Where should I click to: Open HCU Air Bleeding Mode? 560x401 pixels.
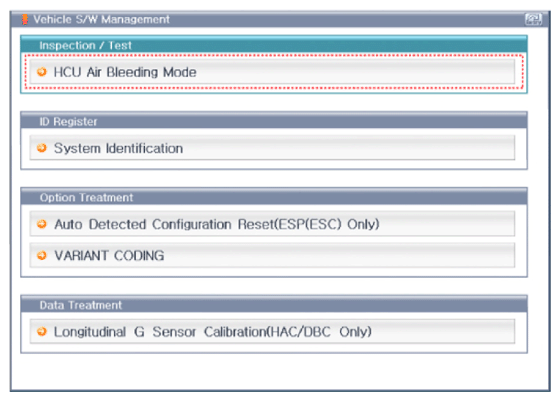pos(272,72)
